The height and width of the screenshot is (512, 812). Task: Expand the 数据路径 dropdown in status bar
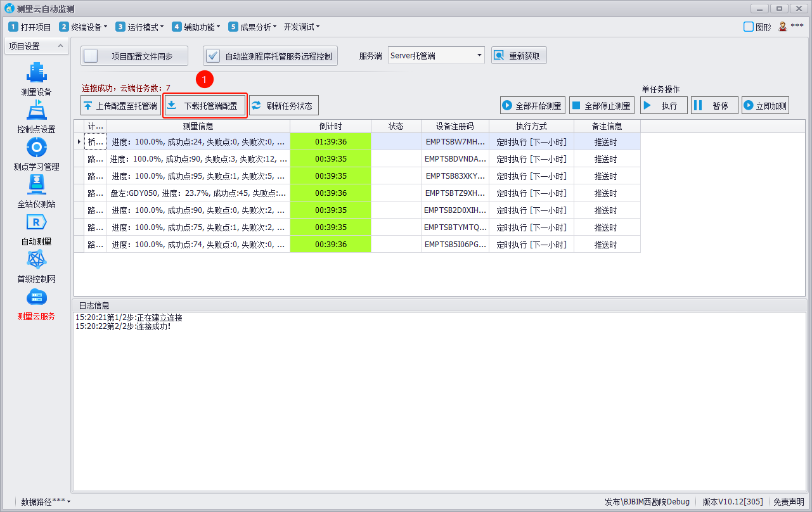click(x=46, y=501)
